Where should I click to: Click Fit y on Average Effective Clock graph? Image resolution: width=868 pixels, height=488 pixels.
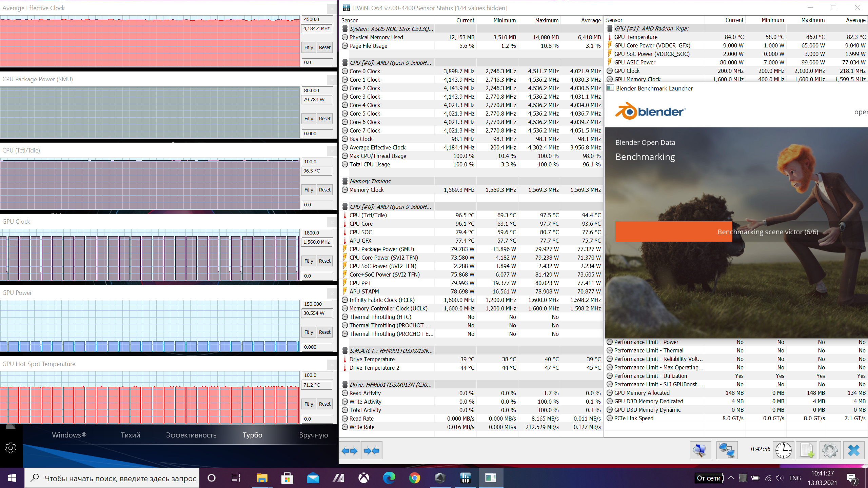click(309, 47)
